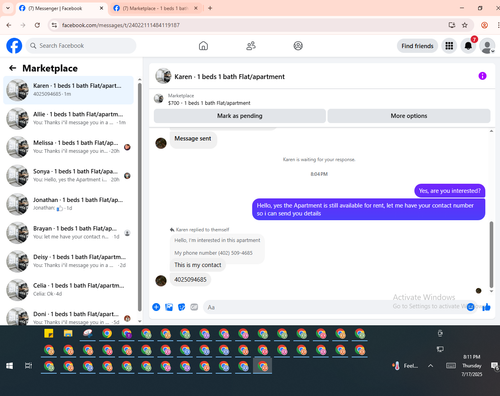Click the Find friends button
The image size is (500, 396).
[x=417, y=46]
